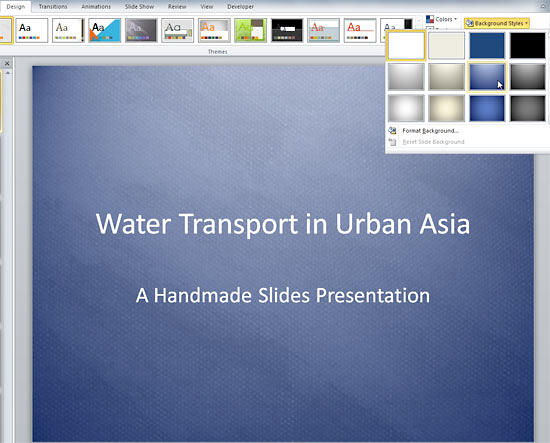This screenshot has height=443, width=550.
Task: Open the Animations ribbon tab
Action: coord(96,7)
